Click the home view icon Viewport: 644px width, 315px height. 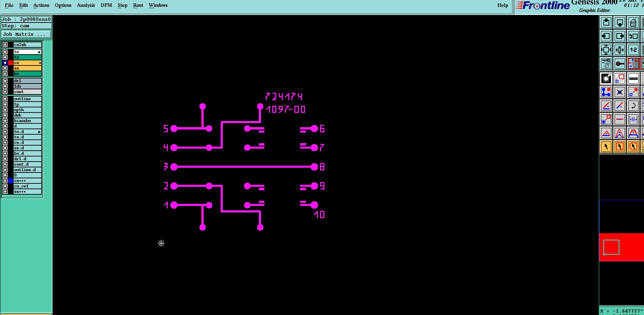[x=633, y=23]
